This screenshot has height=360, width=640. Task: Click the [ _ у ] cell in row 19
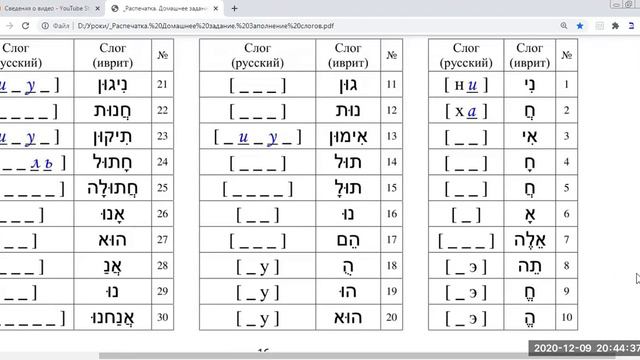tap(258, 291)
